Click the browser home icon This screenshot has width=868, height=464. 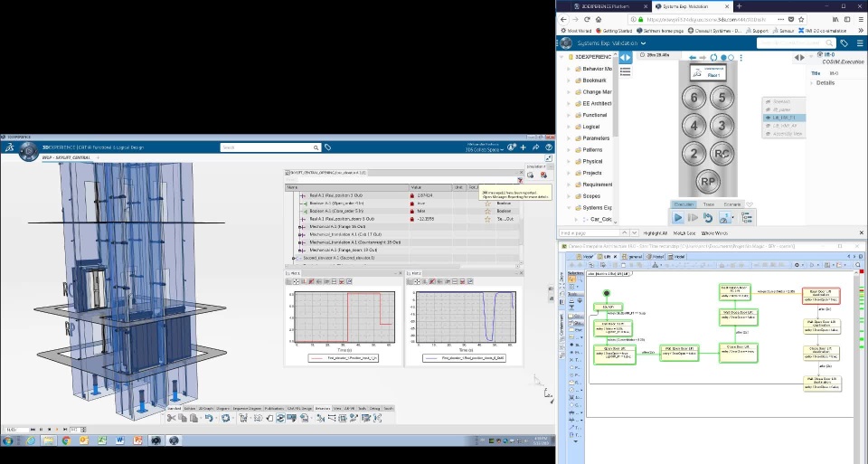(599, 19)
